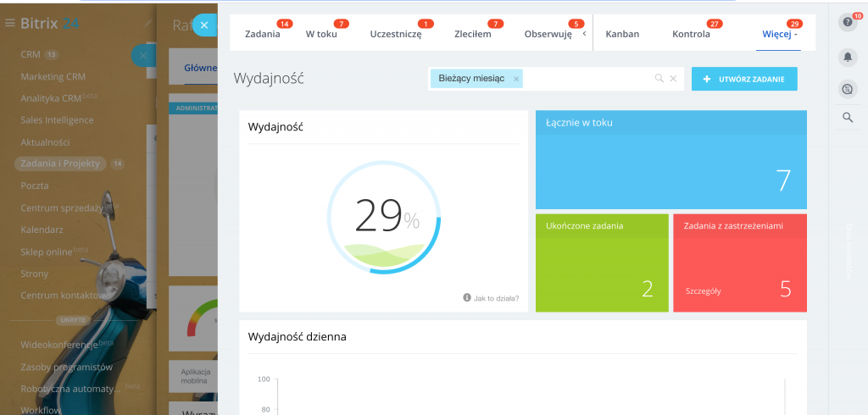868x415 pixels.
Task: Click the 29% efficiency circular gauge
Action: click(x=383, y=217)
